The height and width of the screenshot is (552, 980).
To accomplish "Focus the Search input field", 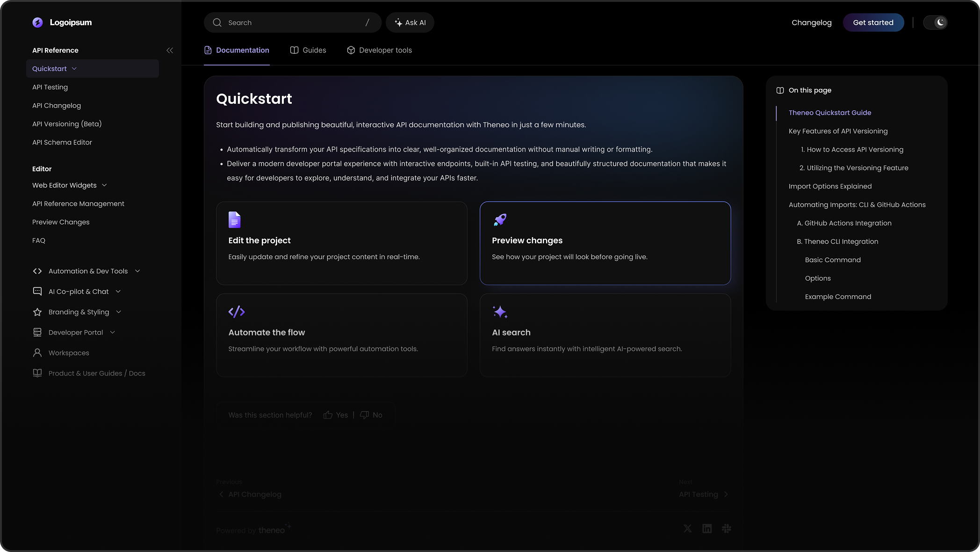I will point(293,22).
